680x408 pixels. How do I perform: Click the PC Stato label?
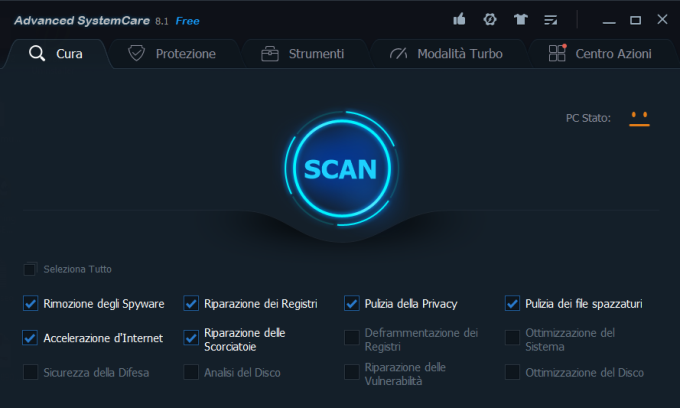(588, 118)
